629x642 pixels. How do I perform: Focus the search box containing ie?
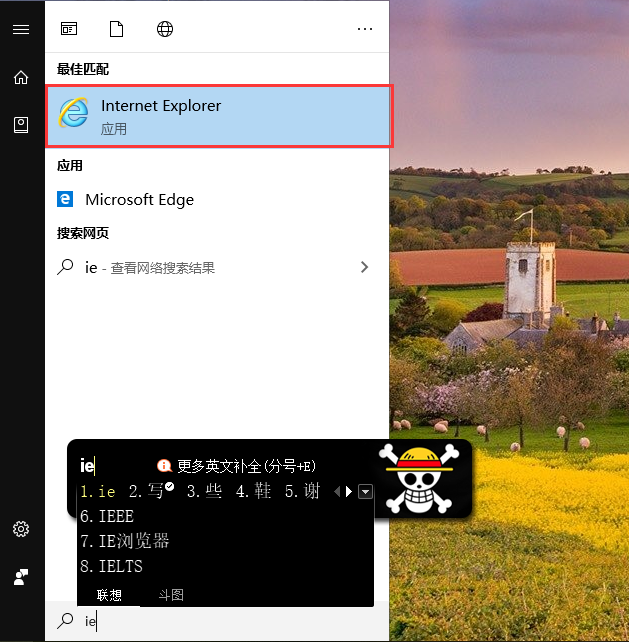pyautogui.click(x=217, y=621)
